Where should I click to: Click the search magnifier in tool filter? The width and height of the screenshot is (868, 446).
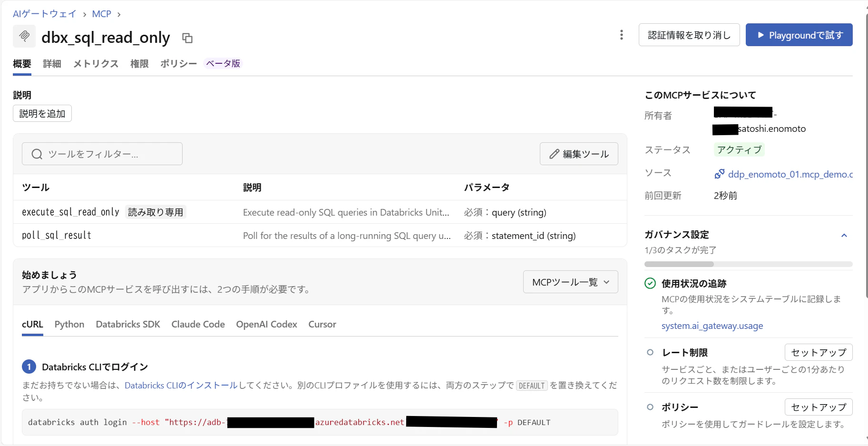[37, 154]
